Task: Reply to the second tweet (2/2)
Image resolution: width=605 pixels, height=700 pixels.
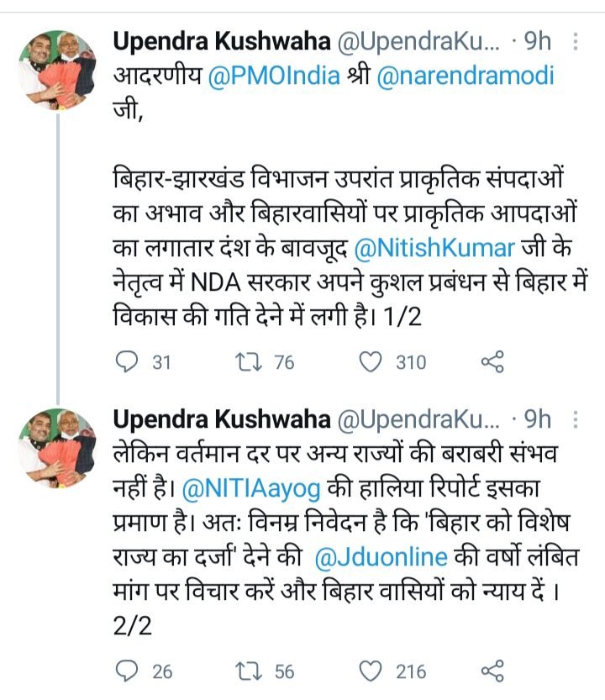Action: (x=125, y=671)
